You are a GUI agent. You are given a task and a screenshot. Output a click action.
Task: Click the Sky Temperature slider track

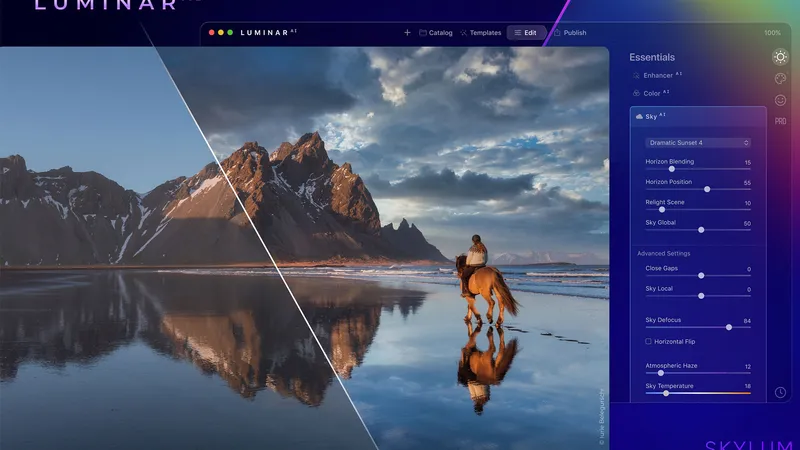tap(697, 393)
